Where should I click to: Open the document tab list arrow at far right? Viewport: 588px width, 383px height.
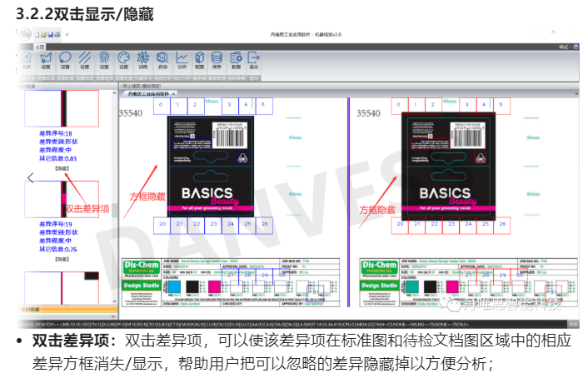576,94
